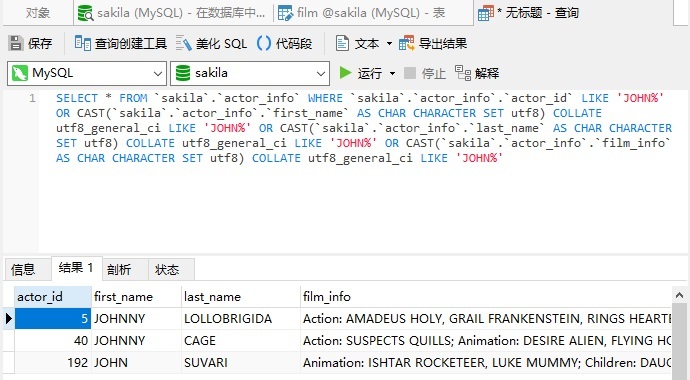Click the Export Result icon

(x=407, y=43)
